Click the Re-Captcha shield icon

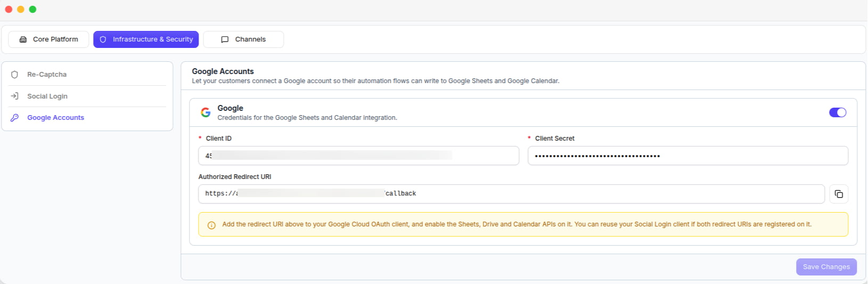14,75
